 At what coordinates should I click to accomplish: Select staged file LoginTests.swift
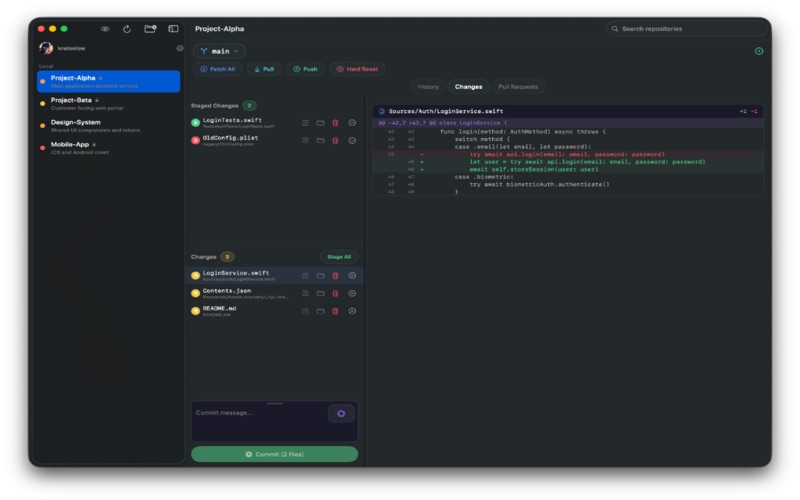pos(274,123)
